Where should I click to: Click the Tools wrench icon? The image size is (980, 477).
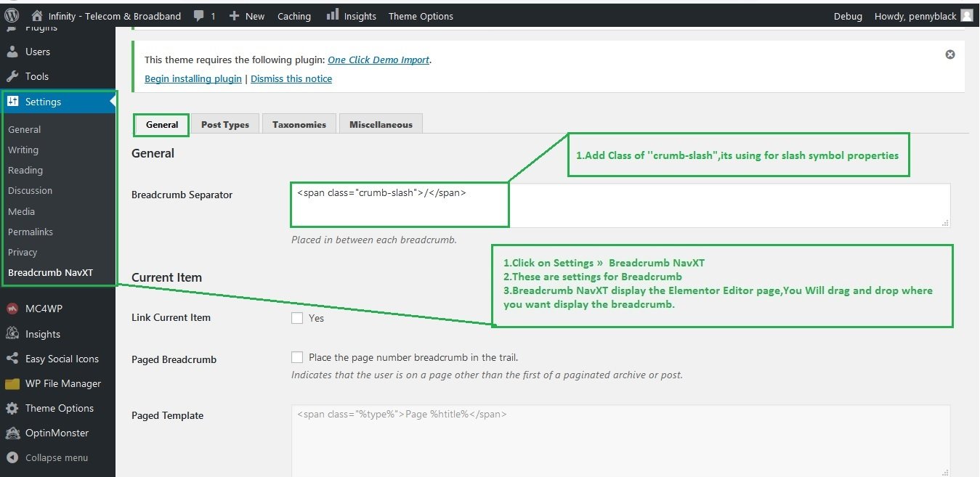(x=12, y=76)
